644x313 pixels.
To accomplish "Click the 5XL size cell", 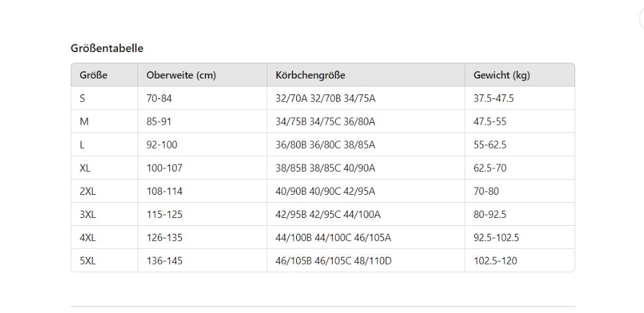I will pyautogui.click(x=88, y=261).
